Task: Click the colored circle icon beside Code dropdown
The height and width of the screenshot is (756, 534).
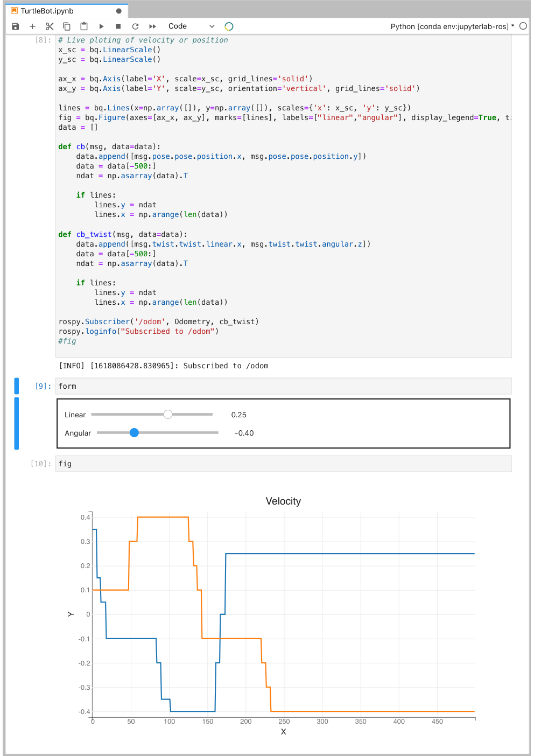Action: pyautogui.click(x=229, y=26)
